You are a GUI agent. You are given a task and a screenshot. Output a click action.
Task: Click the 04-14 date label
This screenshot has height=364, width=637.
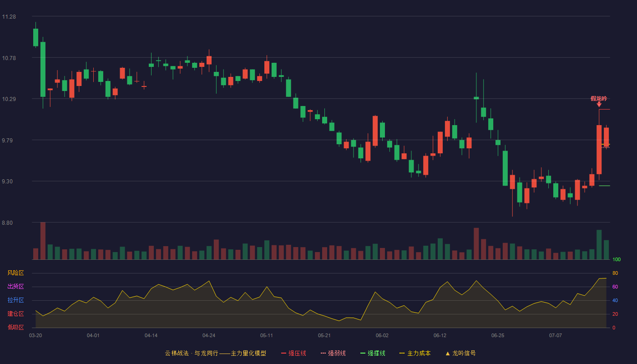(151, 335)
